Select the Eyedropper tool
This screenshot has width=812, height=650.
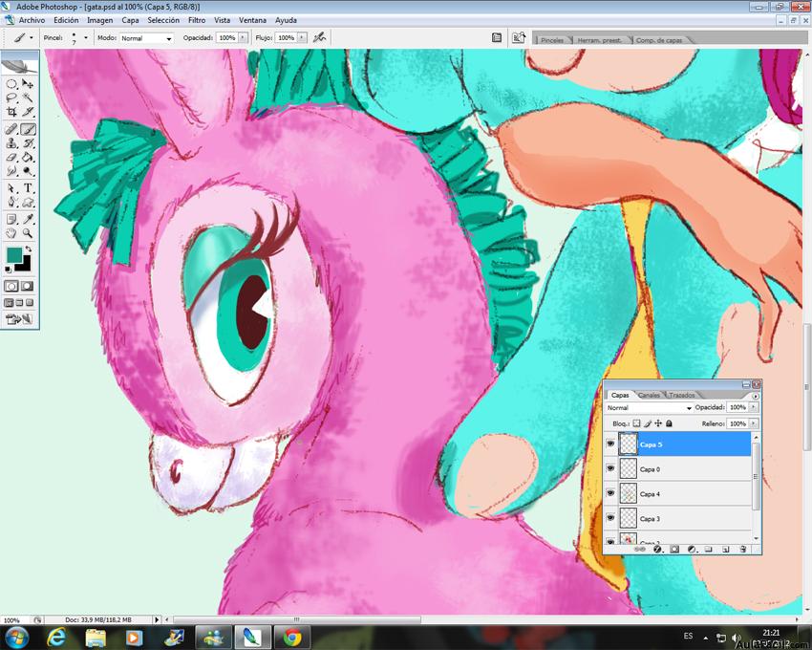pyautogui.click(x=28, y=219)
